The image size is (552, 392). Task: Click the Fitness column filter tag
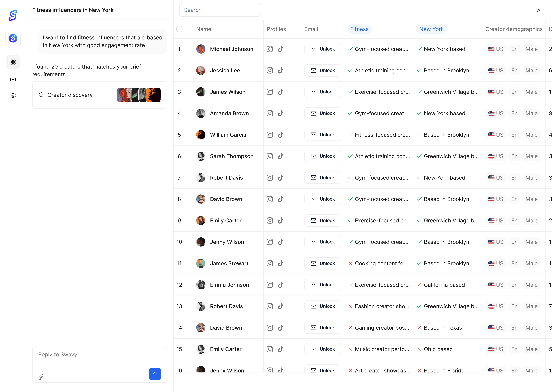point(359,29)
